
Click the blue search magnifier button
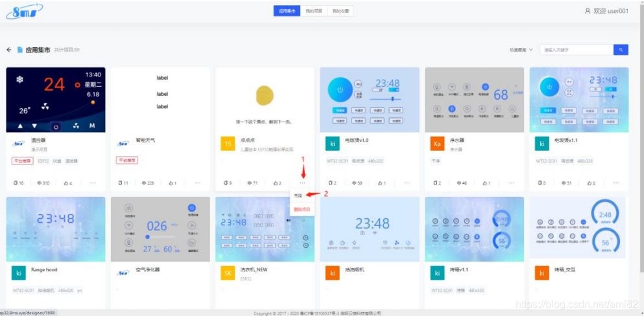point(621,50)
